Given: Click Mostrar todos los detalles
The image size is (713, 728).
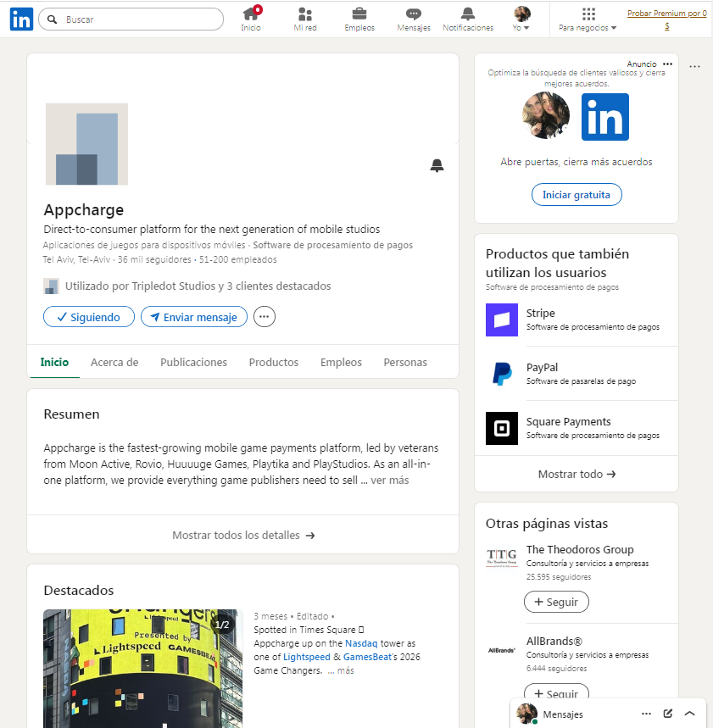Looking at the screenshot, I should pos(243,535).
